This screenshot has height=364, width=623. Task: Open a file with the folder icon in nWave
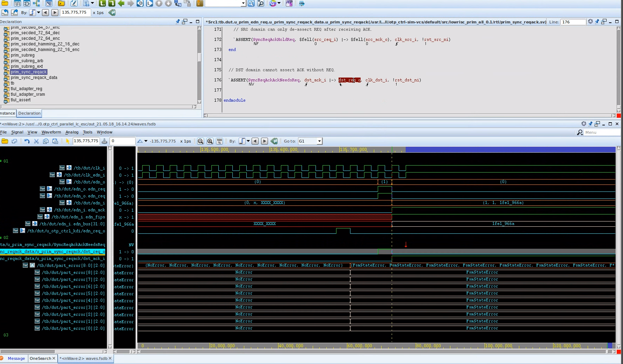coord(5,141)
